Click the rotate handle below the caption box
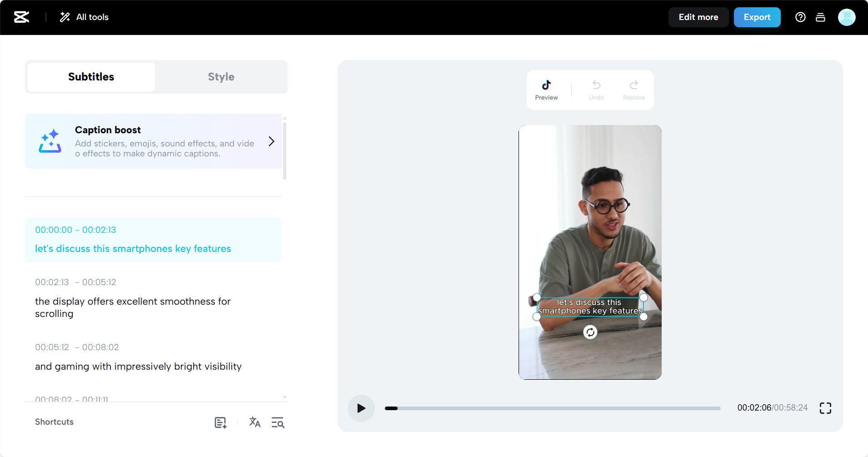The width and height of the screenshot is (868, 457). 590,332
